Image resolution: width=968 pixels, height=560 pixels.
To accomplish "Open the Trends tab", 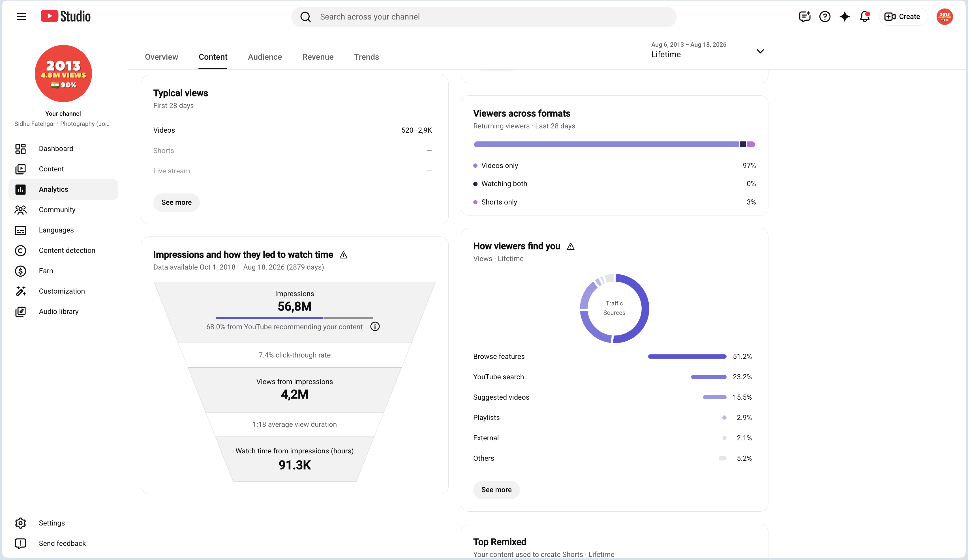I will (367, 57).
